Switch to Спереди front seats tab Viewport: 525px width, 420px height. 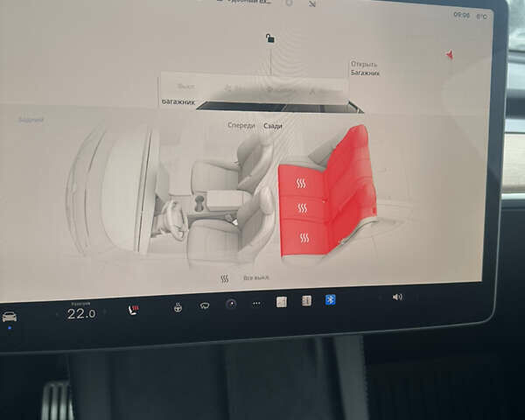[x=241, y=126]
